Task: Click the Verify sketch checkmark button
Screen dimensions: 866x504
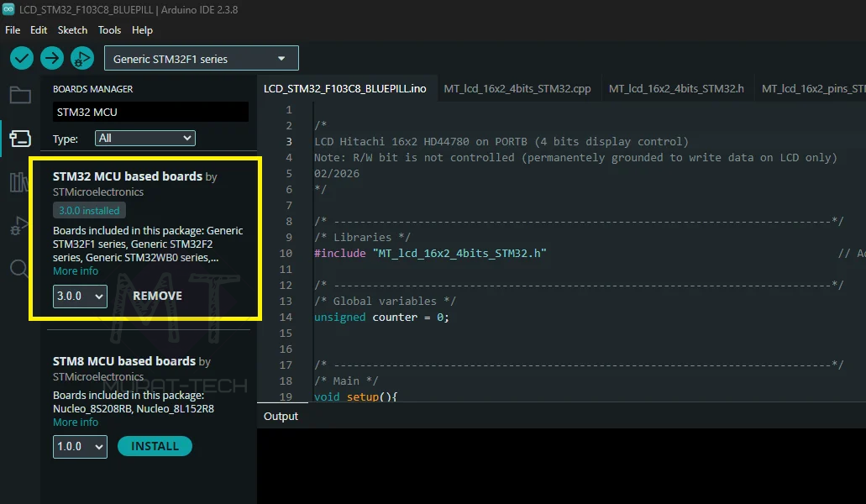Action: pos(22,58)
